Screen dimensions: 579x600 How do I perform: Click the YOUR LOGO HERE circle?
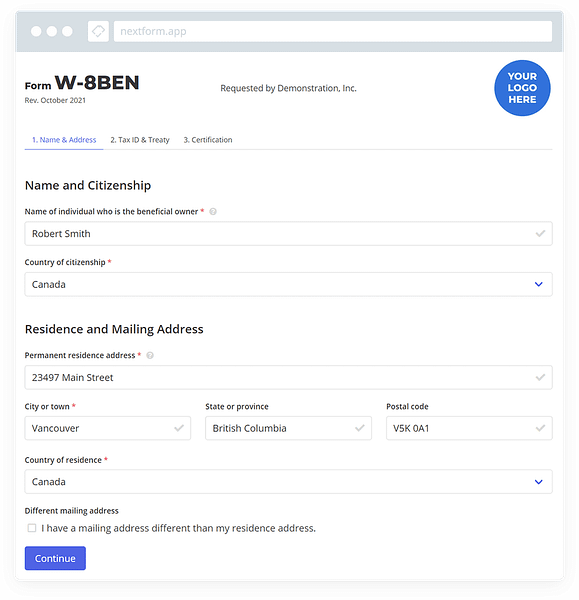point(522,88)
